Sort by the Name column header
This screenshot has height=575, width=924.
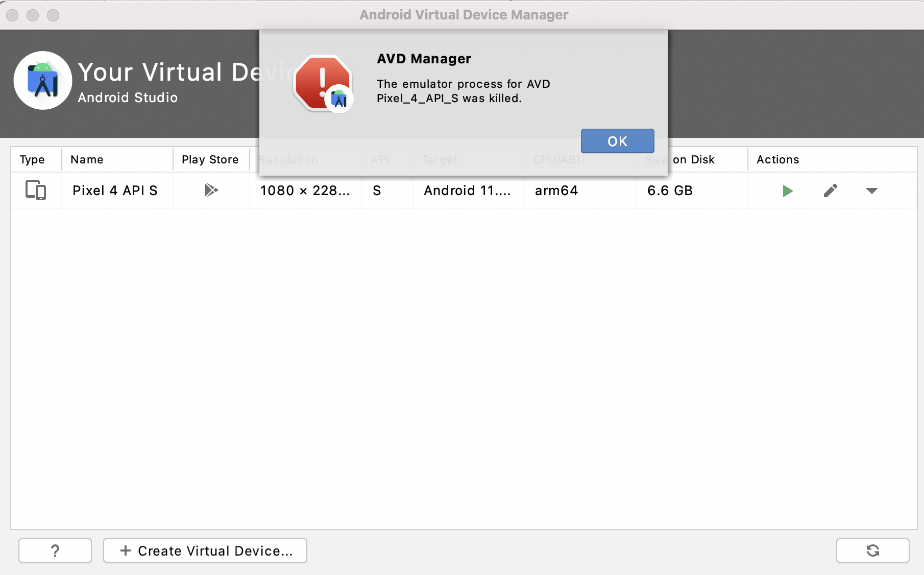tap(117, 160)
